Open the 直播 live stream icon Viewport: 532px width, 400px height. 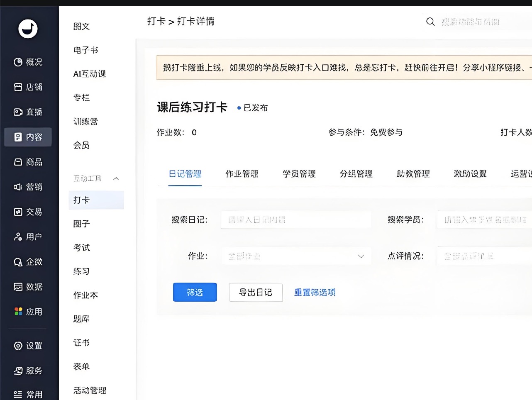pos(18,112)
